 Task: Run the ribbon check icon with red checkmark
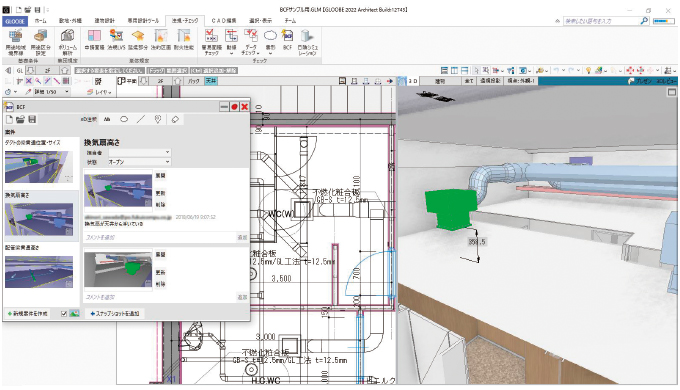(212, 42)
